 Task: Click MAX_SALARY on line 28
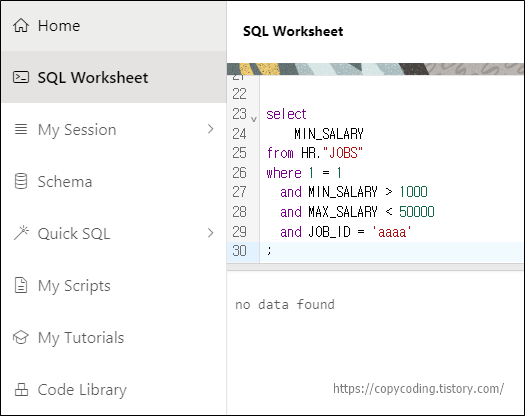coord(343,212)
